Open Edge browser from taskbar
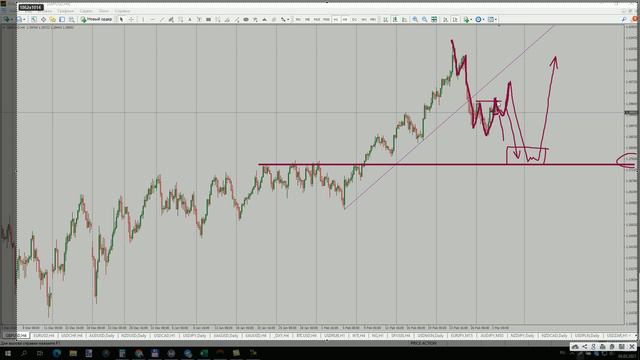The height and width of the screenshot is (360, 640). (56, 353)
